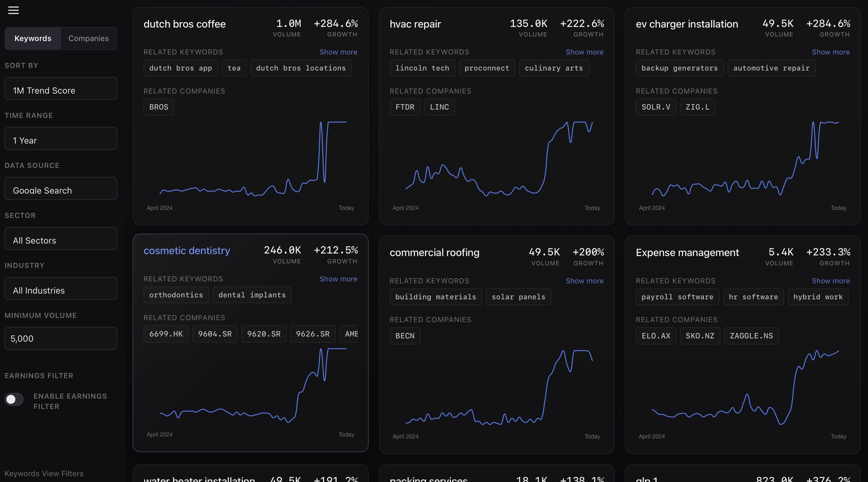Open the BROS company ticker
The image size is (868, 482).
[x=159, y=107]
